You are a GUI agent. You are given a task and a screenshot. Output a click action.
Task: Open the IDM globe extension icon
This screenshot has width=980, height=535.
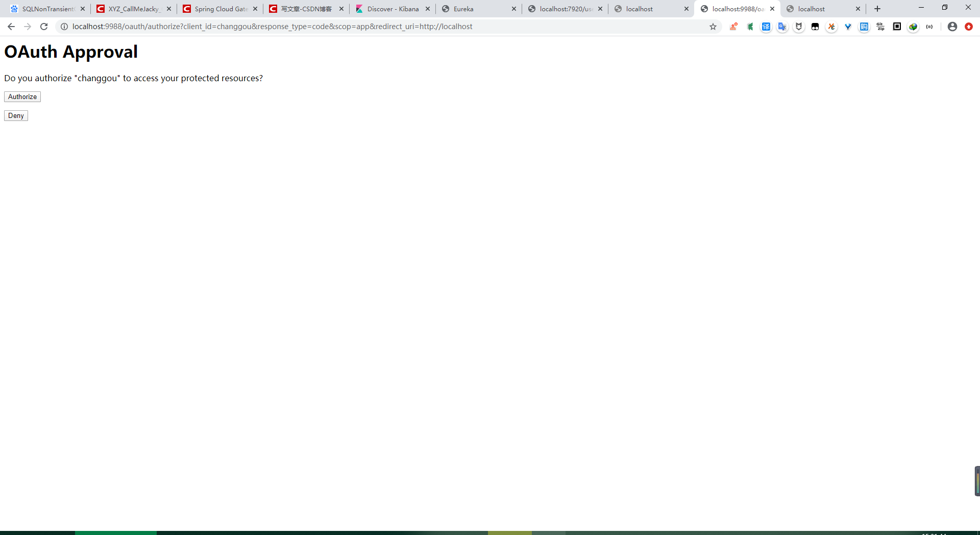(x=913, y=27)
